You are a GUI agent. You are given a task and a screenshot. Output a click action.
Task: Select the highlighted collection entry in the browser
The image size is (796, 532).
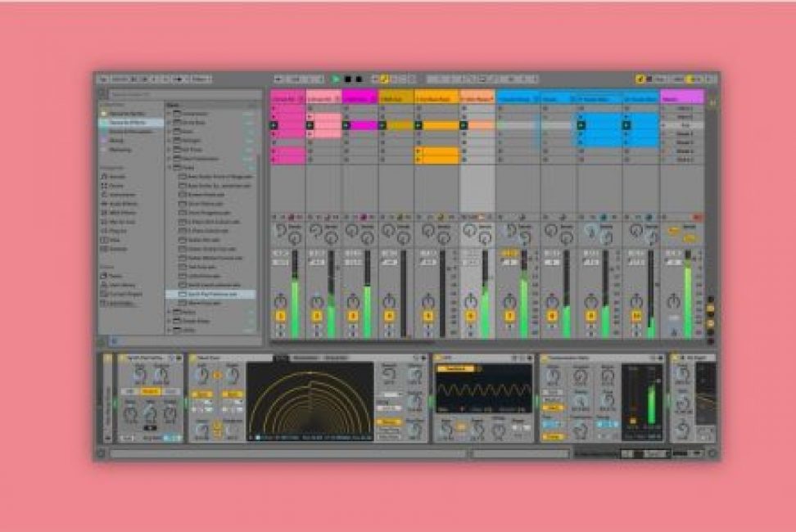click(x=131, y=122)
